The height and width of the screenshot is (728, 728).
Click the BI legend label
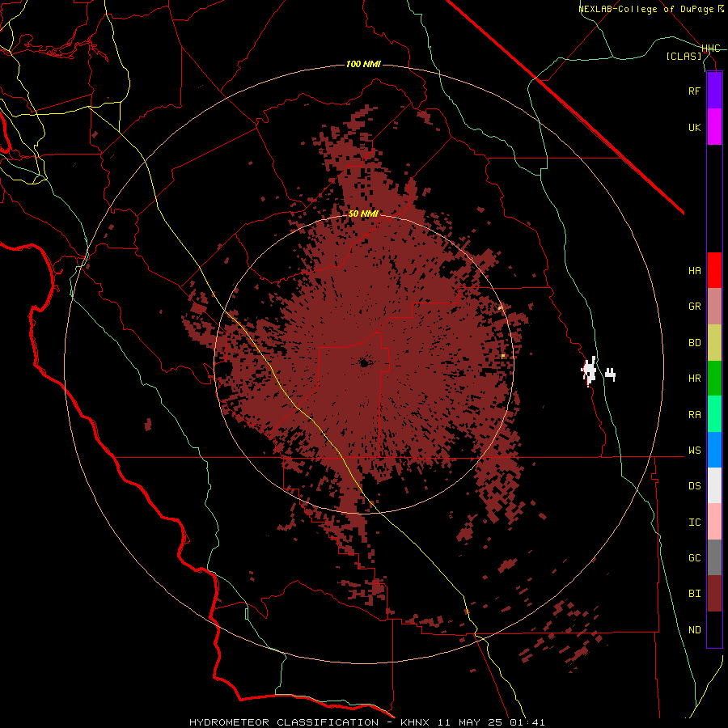coord(694,594)
